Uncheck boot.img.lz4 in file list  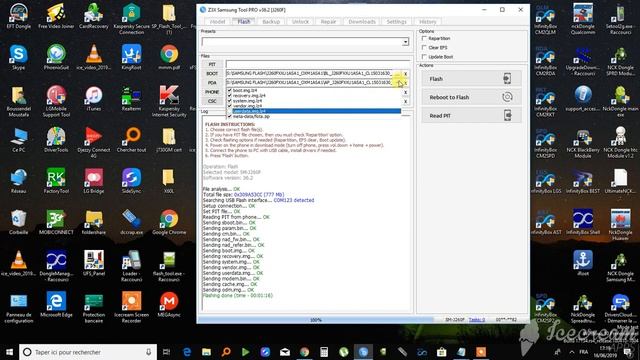(x=230, y=90)
